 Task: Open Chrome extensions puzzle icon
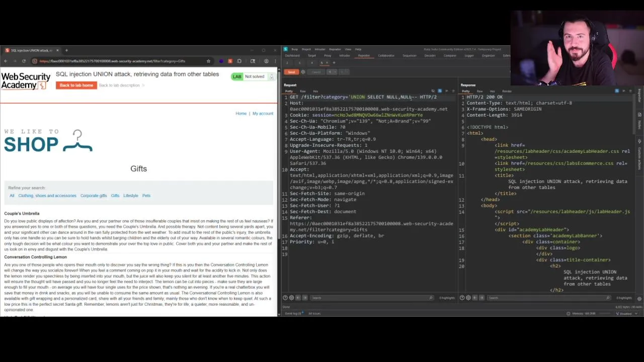[239, 61]
